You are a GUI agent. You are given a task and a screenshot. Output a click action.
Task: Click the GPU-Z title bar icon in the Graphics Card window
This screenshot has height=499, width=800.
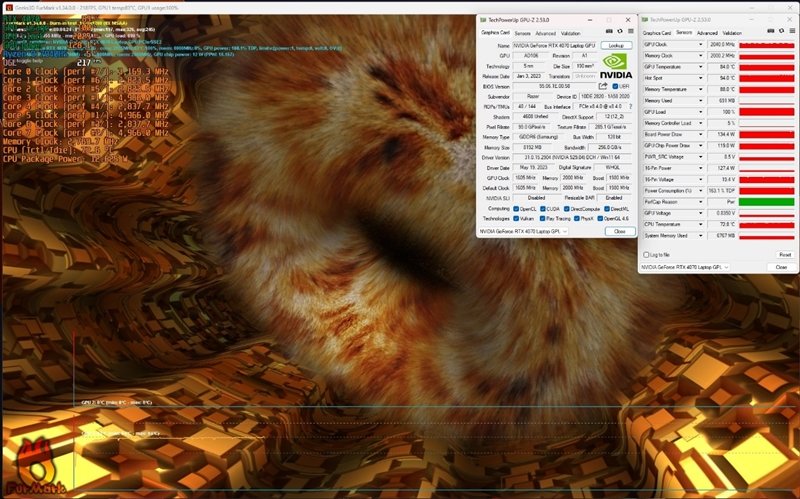(x=483, y=20)
